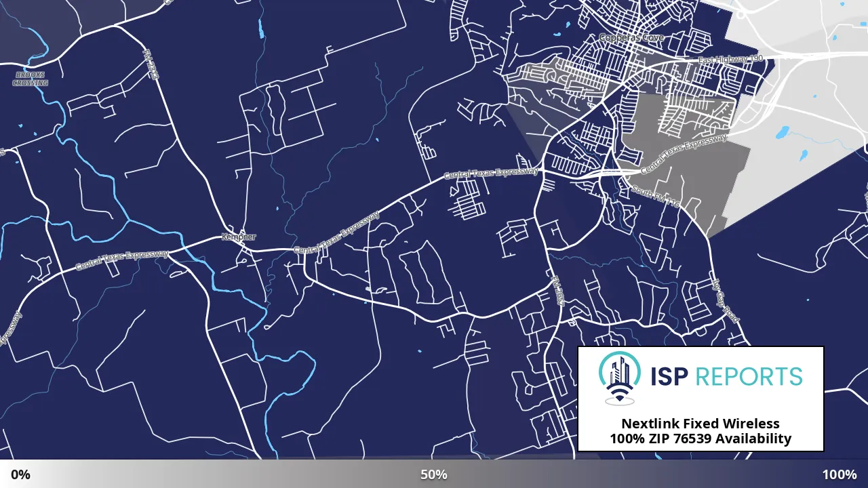Click the 'ISP REPORTS' brand name text

tap(726, 376)
